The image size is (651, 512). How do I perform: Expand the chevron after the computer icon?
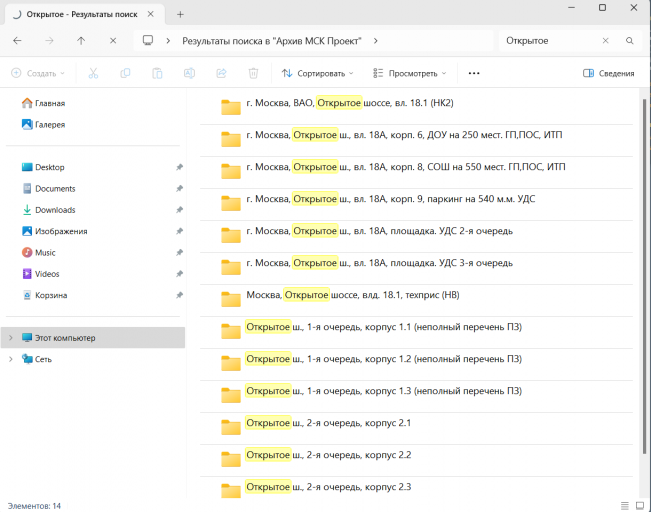click(168, 41)
